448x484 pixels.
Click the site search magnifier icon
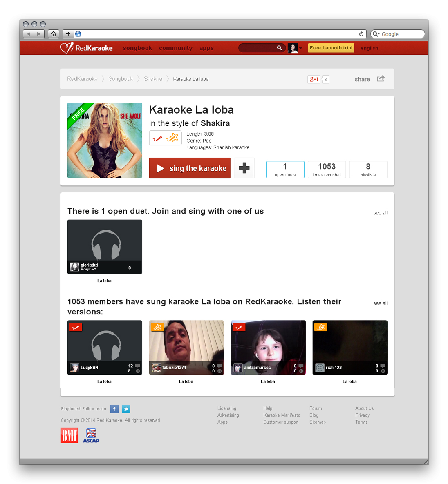point(279,47)
